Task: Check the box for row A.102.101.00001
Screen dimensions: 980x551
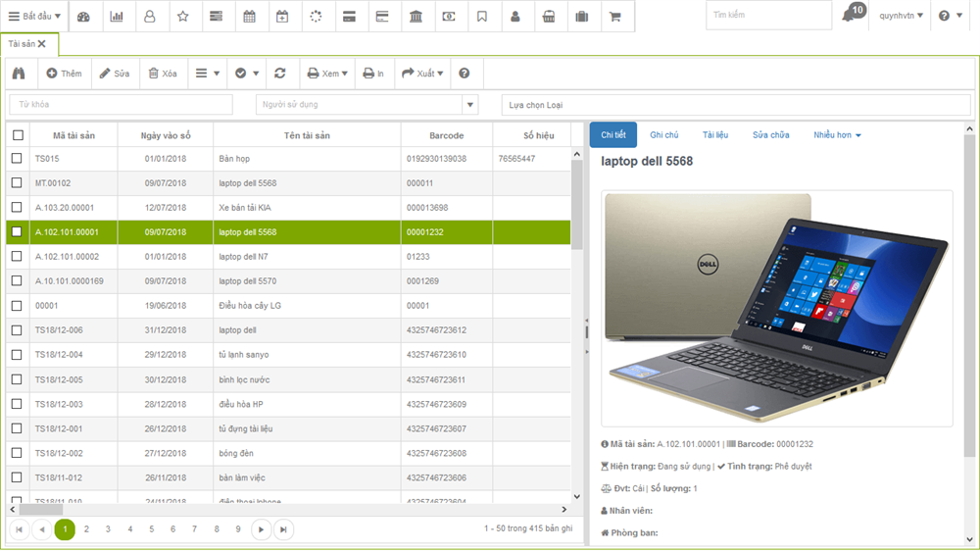Action: (17, 231)
